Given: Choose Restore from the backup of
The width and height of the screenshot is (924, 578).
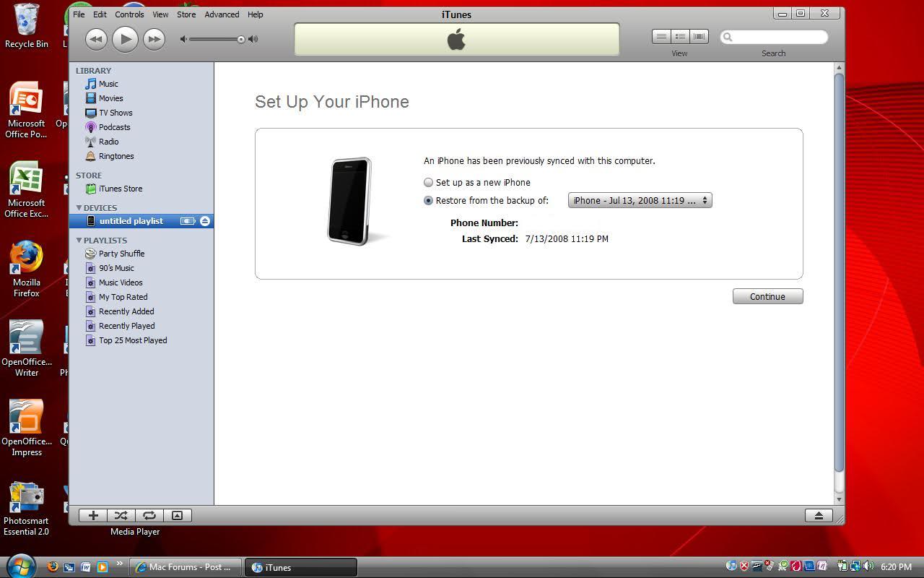Looking at the screenshot, I should pyautogui.click(x=429, y=201).
